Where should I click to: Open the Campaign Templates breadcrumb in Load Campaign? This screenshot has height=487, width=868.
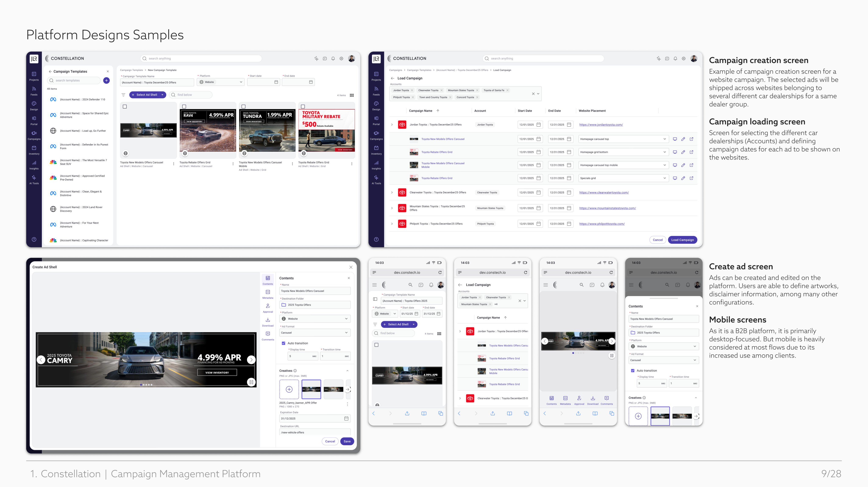coord(419,70)
